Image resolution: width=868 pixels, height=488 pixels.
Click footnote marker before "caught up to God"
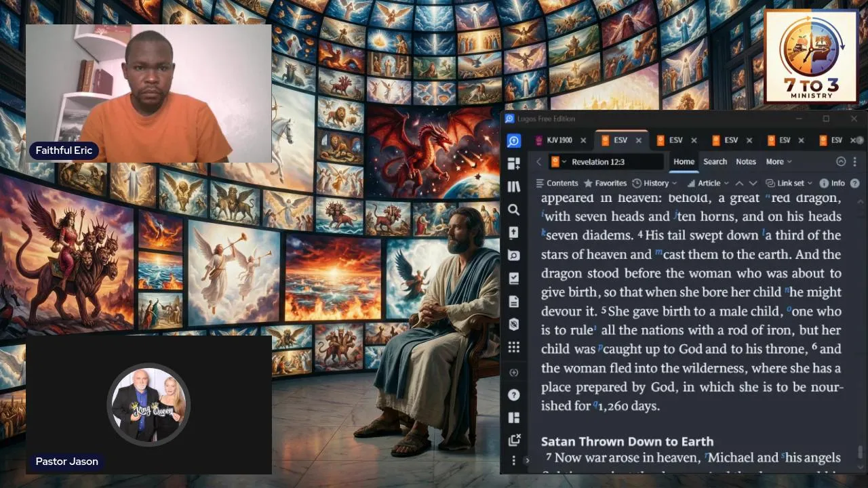[600, 348]
